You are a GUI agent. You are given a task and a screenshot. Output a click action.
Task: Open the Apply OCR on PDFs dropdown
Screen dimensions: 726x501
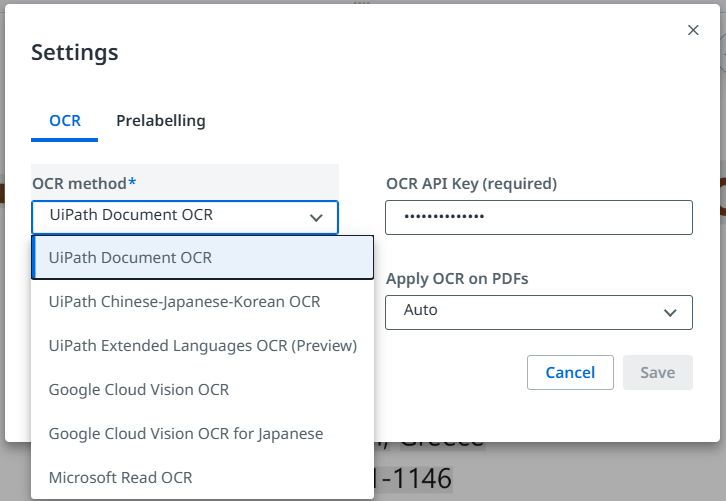point(539,312)
